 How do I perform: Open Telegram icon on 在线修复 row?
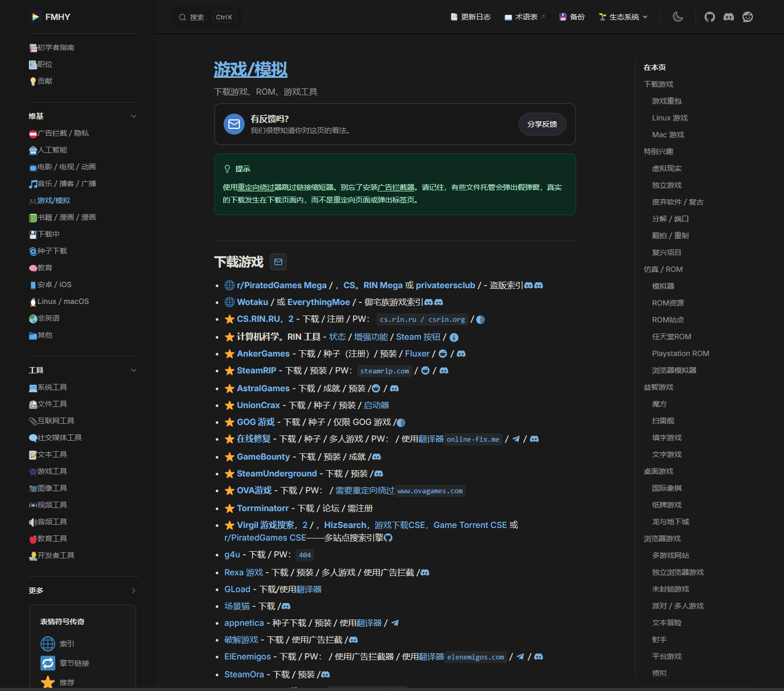tap(516, 439)
